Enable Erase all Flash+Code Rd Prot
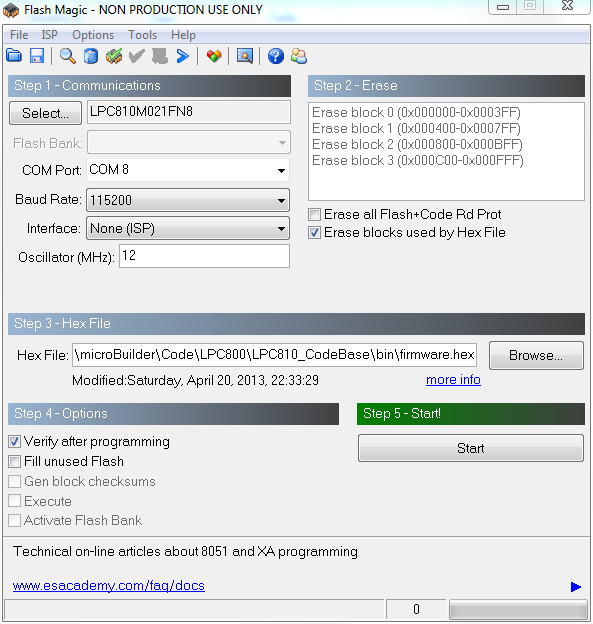Image resolution: width=593 pixels, height=624 pixels. coord(314,214)
